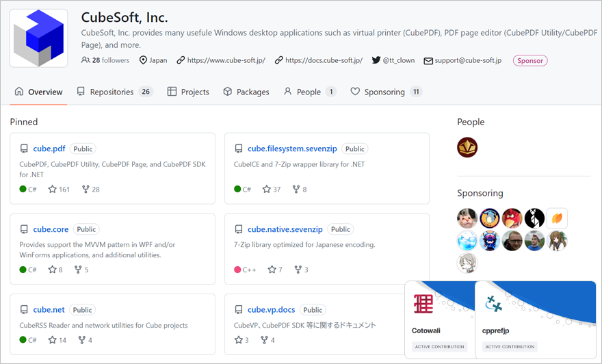Switch to the Overview tab
The width and height of the screenshot is (602, 364).
(38, 92)
